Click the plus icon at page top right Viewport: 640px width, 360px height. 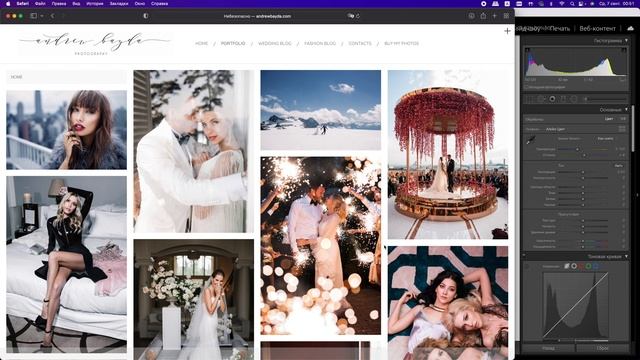tap(507, 31)
